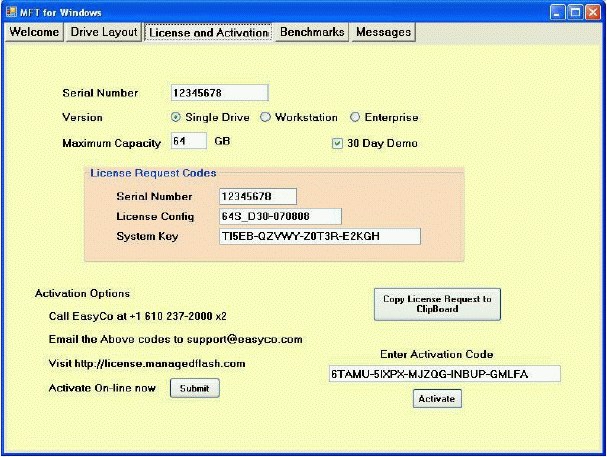
Task: Click the 'Enter Activation Code' label
Action: point(437,354)
